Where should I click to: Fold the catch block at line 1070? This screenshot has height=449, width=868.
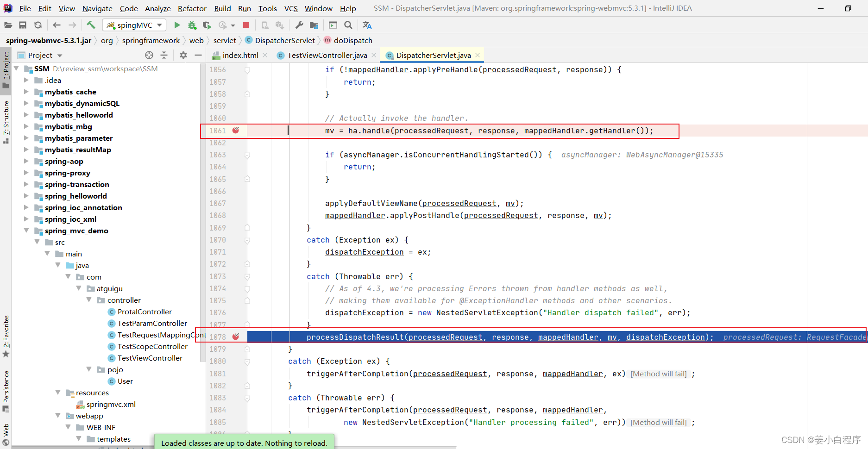tap(247, 240)
